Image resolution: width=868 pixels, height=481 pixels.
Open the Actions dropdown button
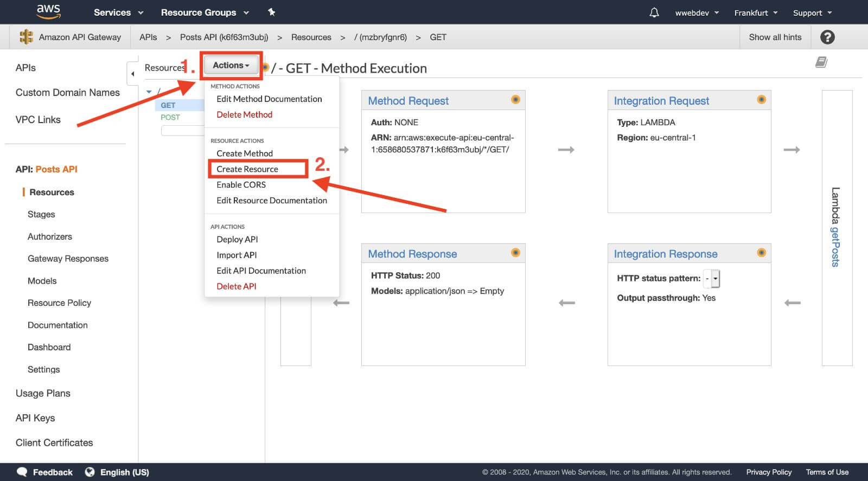(231, 65)
